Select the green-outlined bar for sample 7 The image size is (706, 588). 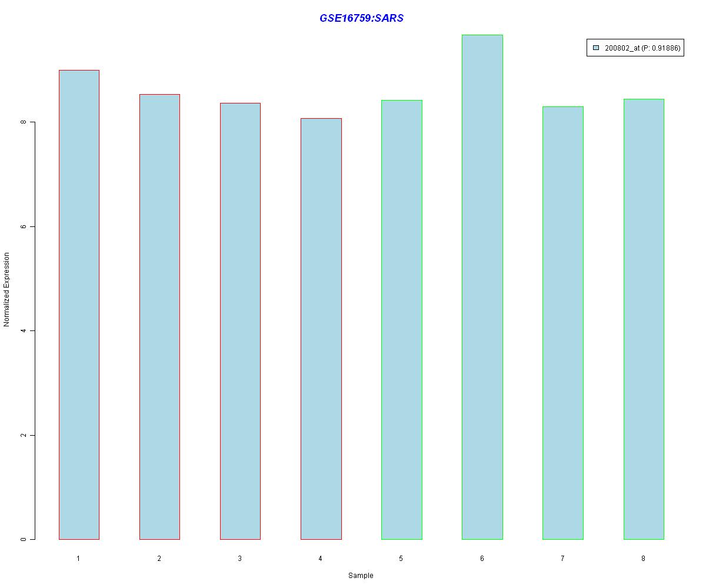pyautogui.click(x=563, y=323)
